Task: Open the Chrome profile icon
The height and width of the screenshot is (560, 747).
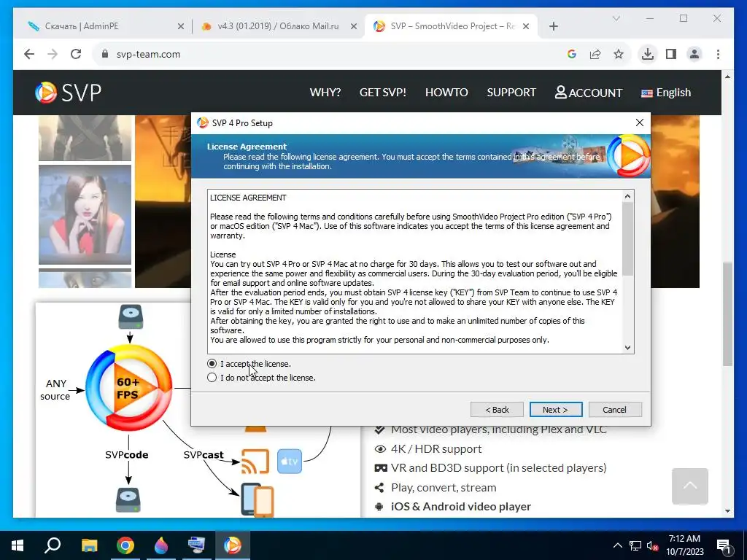Action: click(694, 54)
